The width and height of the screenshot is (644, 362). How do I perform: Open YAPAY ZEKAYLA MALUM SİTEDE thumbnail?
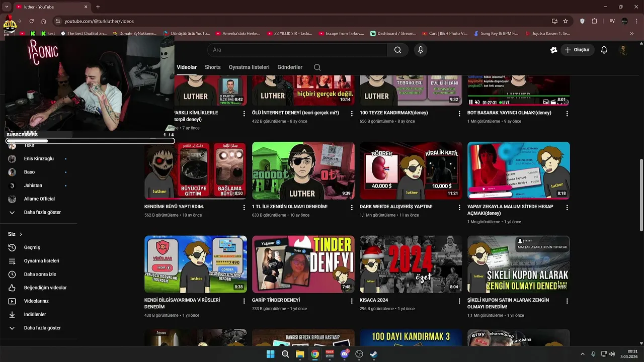pyautogui.click(x=519, y=170)
